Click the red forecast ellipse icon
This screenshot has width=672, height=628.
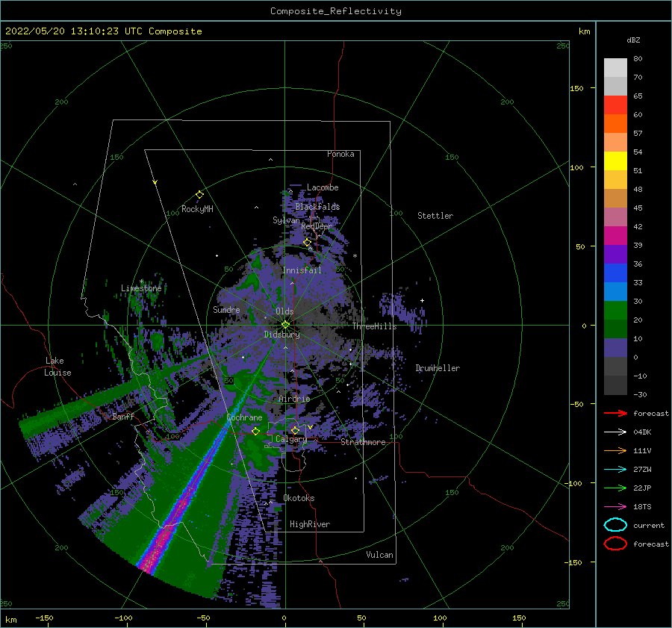(615, 544)
